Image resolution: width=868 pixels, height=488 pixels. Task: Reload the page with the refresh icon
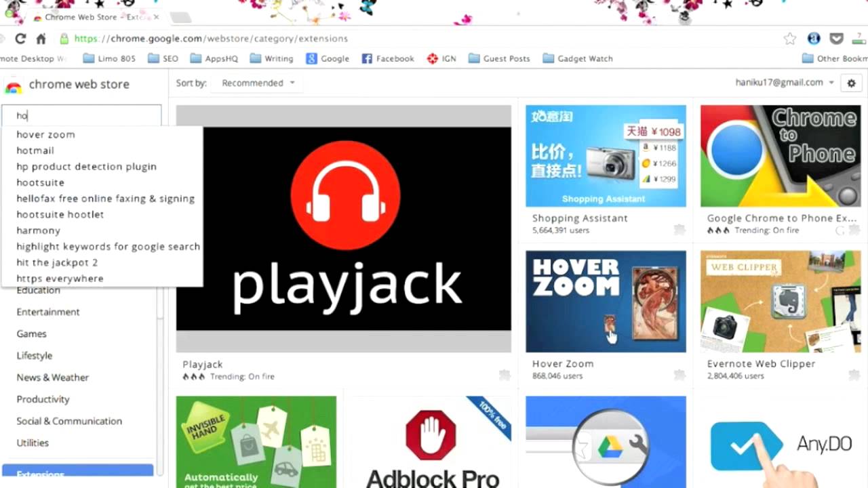click(x=20, y=39)
